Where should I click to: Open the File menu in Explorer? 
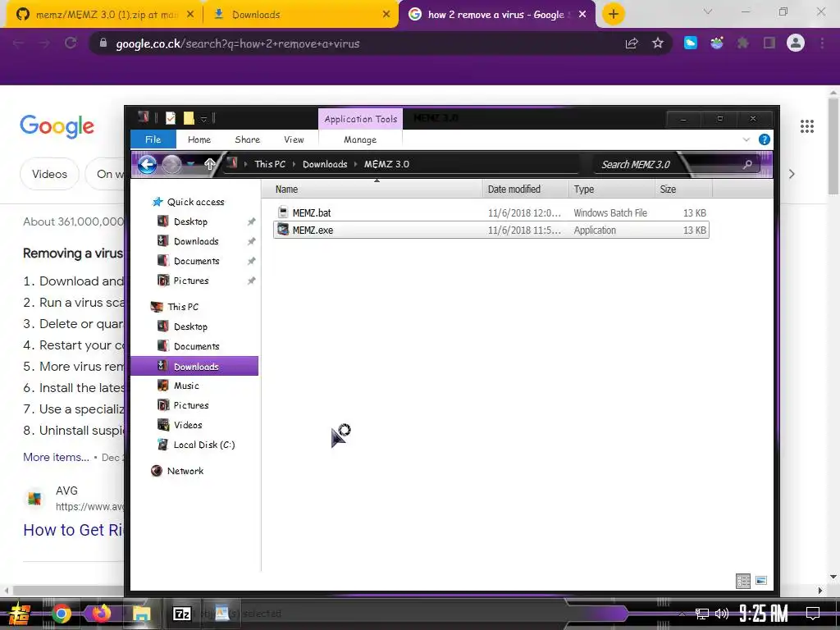(153, 139)
